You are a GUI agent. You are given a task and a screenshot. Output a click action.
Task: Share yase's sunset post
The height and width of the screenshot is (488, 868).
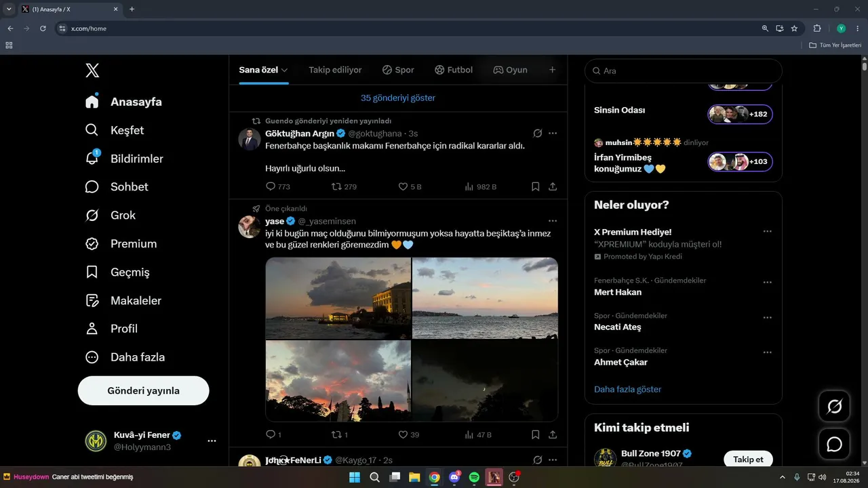click(x=553, y=434)
